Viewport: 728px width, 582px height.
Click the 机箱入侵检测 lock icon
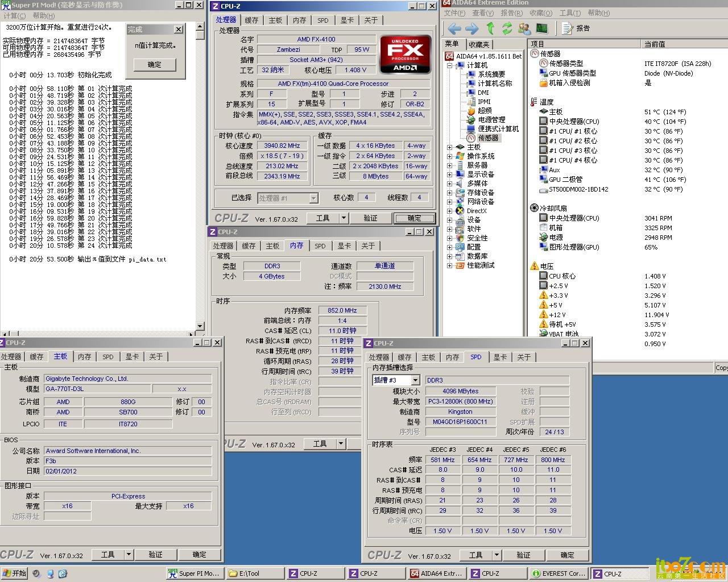coord(544,82)
